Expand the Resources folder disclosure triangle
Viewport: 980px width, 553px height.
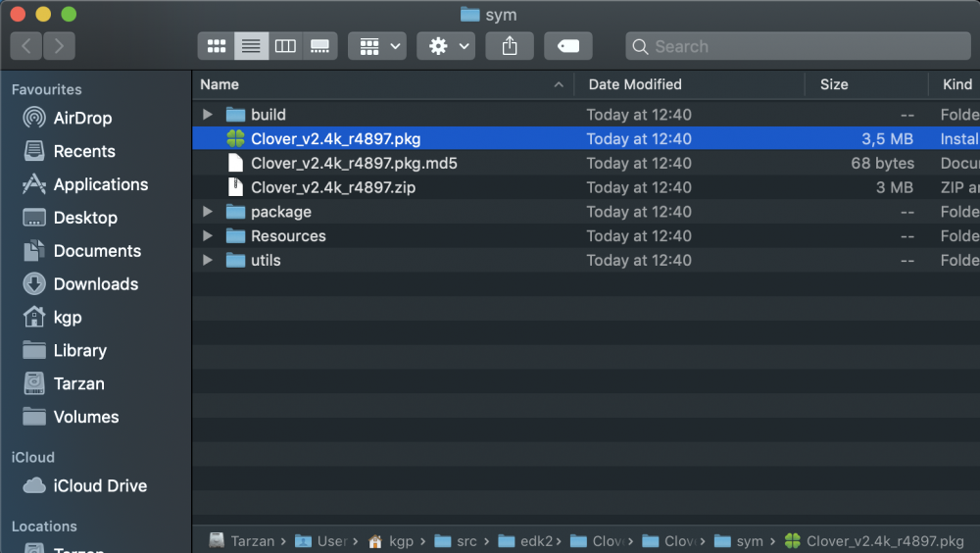pyautogui.click(x=208, y=236)
